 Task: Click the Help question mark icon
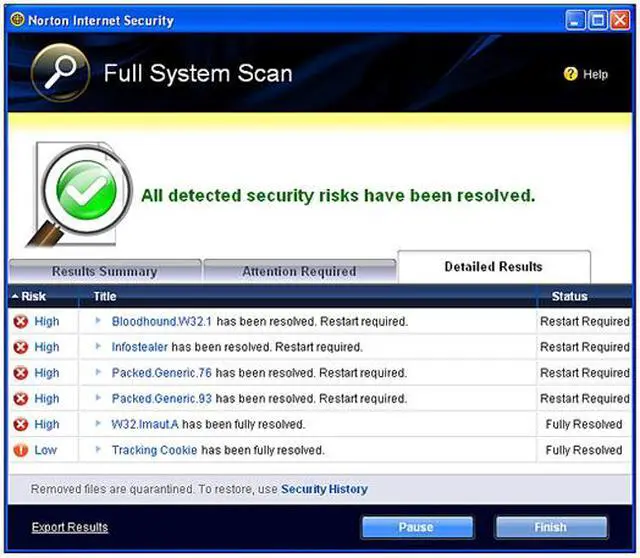click(571, 74)
